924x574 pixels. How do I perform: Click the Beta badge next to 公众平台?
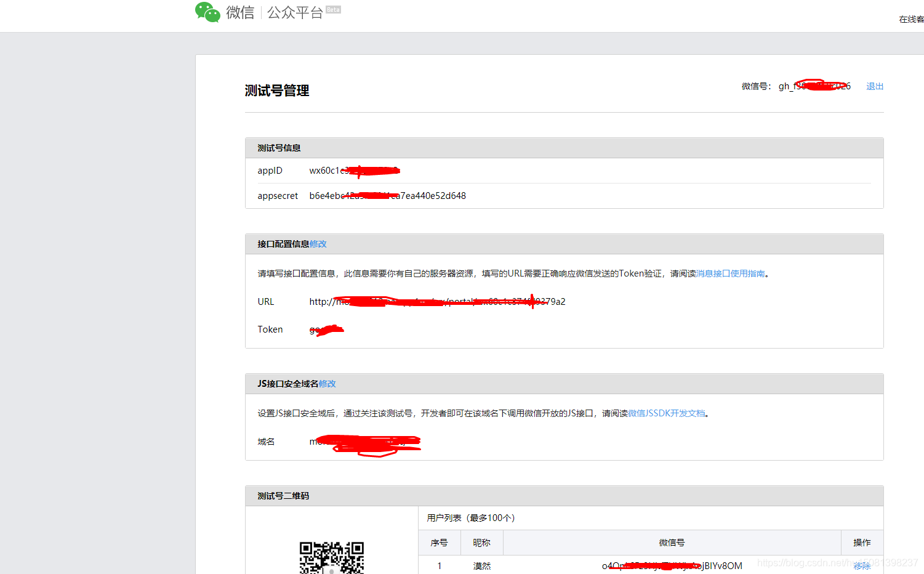click(333, 10)
